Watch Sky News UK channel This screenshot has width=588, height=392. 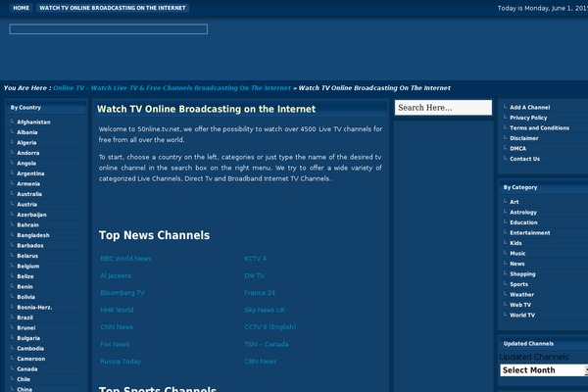265,311
